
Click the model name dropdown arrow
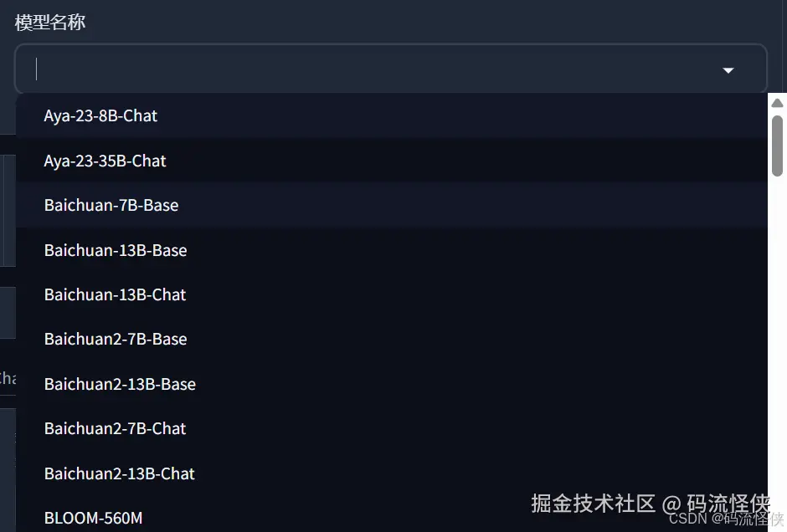pos(728,70)
